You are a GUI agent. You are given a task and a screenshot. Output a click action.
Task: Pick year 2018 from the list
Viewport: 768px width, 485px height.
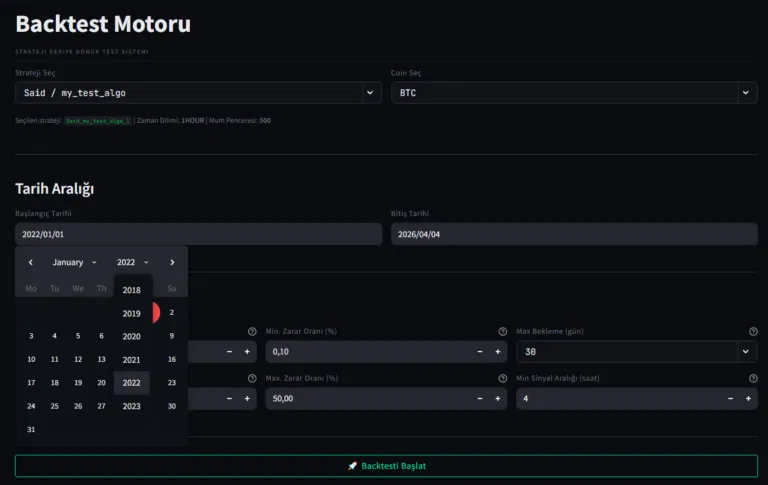pyautogui.click(x=131, y=290)
